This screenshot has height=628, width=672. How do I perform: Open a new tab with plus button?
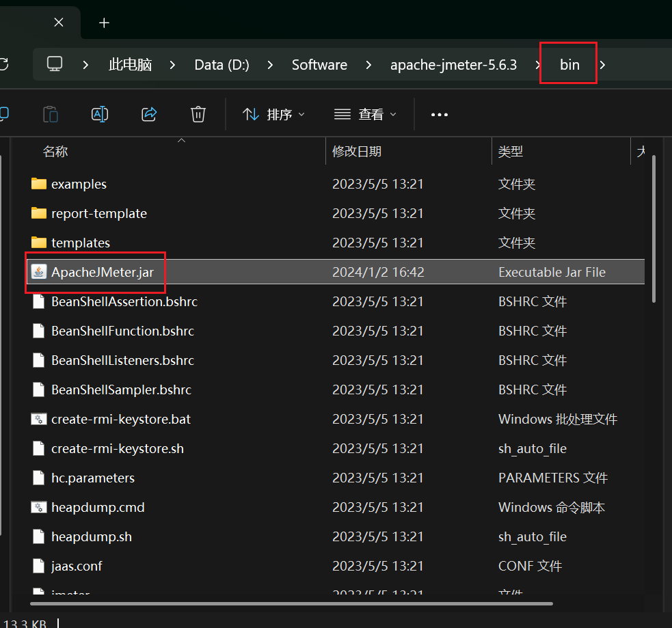[104, 23]
